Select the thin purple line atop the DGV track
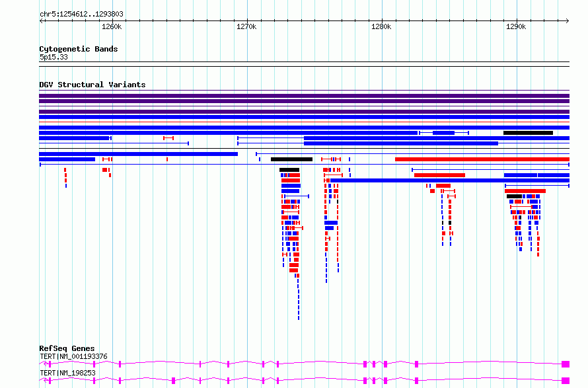The width and height of the screenshot is (588, 388). pyautogui.click(x=304, y=91)
